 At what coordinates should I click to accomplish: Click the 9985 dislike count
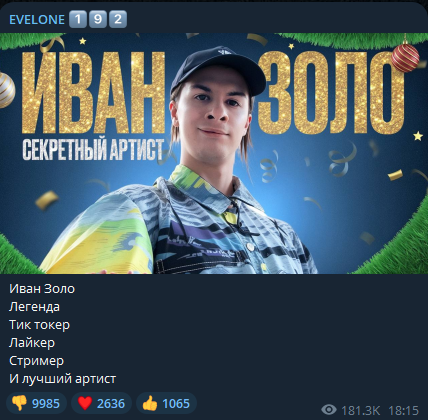46,404
